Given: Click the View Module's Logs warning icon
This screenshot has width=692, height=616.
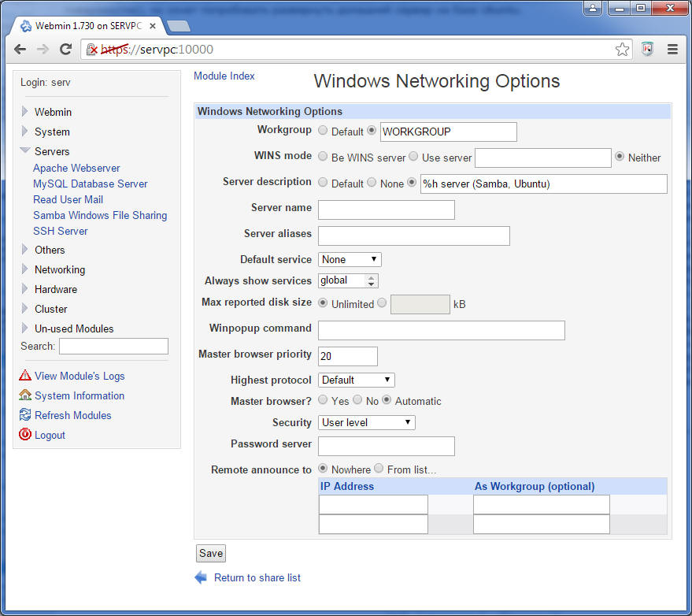Looking at the screenshot, I should (x=25, y=375).
